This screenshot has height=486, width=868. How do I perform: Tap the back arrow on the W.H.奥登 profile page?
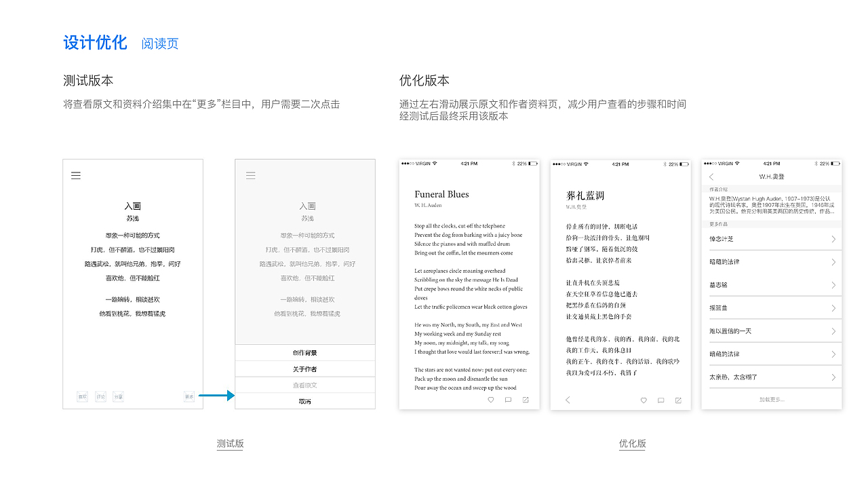point(710,176)
